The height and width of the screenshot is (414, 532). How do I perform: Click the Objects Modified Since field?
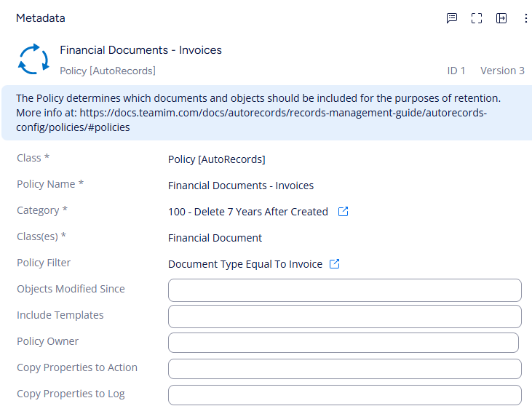coord(344,290)
